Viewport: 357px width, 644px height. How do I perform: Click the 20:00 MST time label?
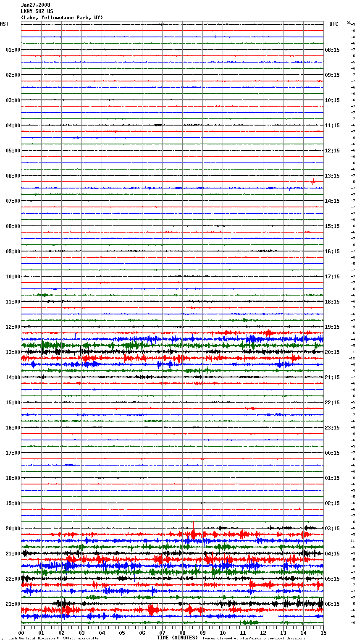13,529
